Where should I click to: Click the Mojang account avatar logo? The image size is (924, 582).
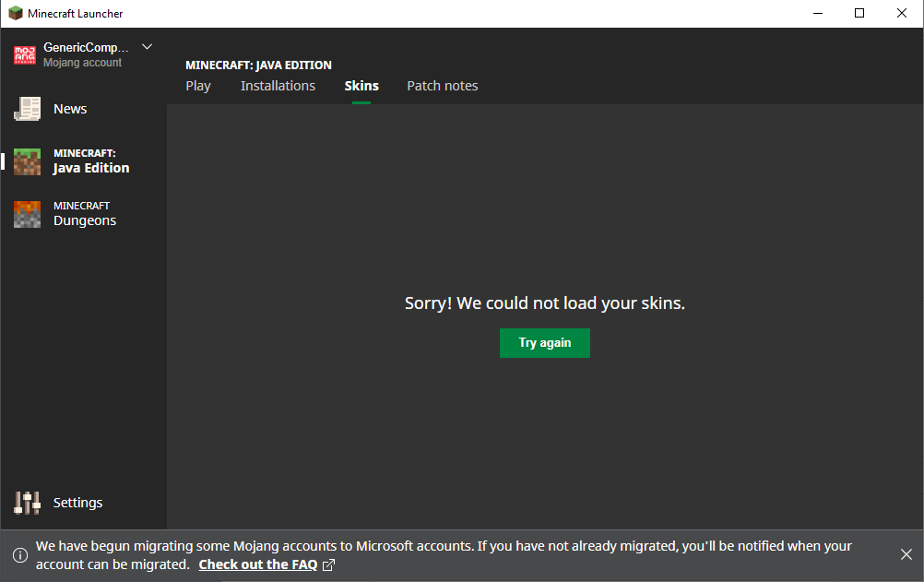click(x=25, y=54)
